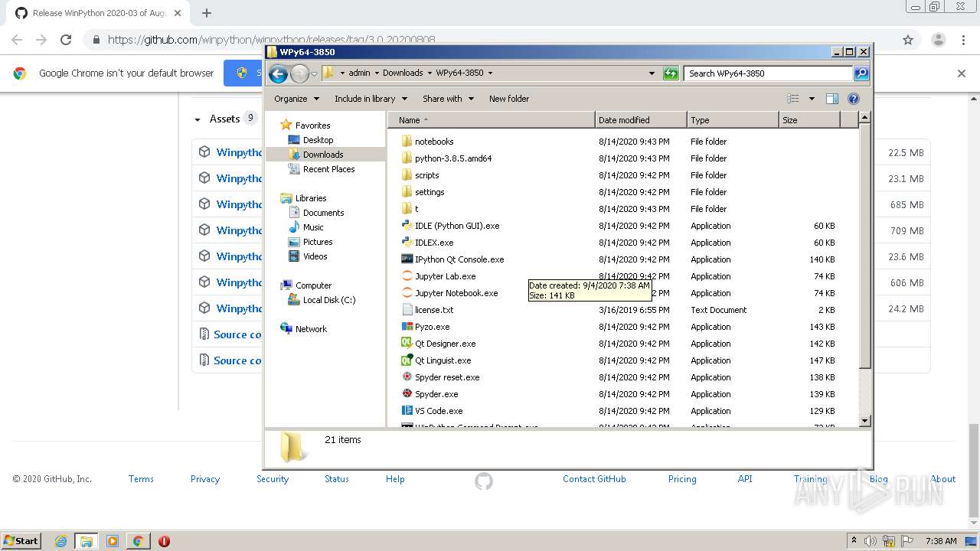The width and height of the screenshot is (980, 551).
Task: Open the Organize dropdown menu
Action: [x=296, y=99]
